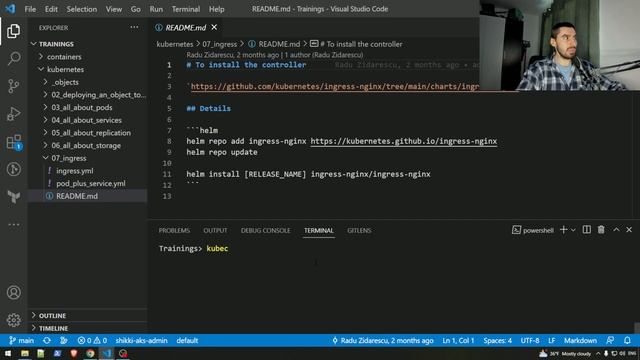
Task: Open the Explorer view in activity bar
Action: click(x=13, y=31)
